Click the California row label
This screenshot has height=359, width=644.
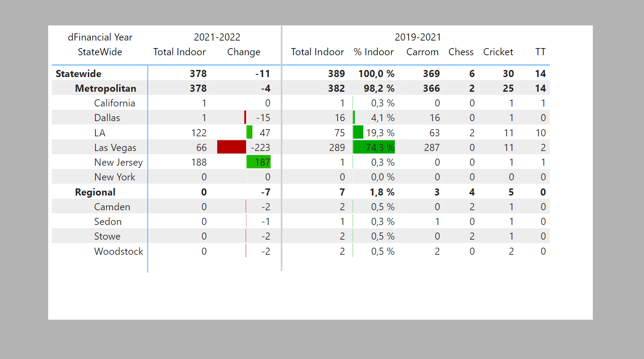pyautogui.click(x=115, y=103)
